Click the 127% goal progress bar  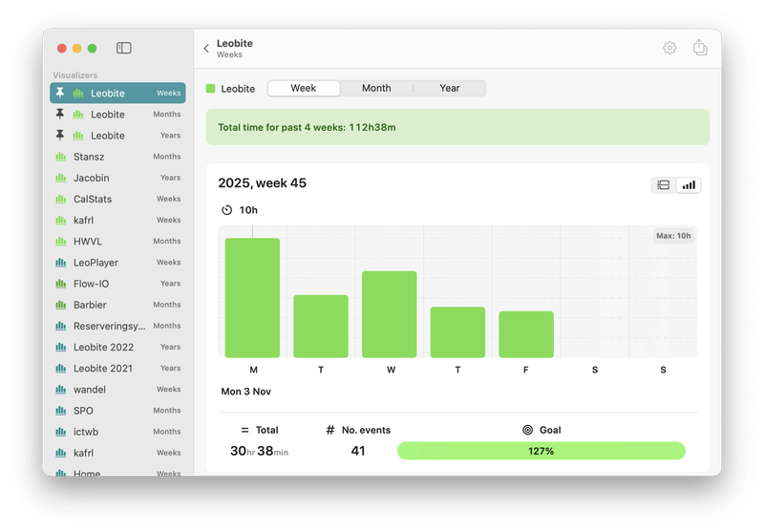[541, 451]
